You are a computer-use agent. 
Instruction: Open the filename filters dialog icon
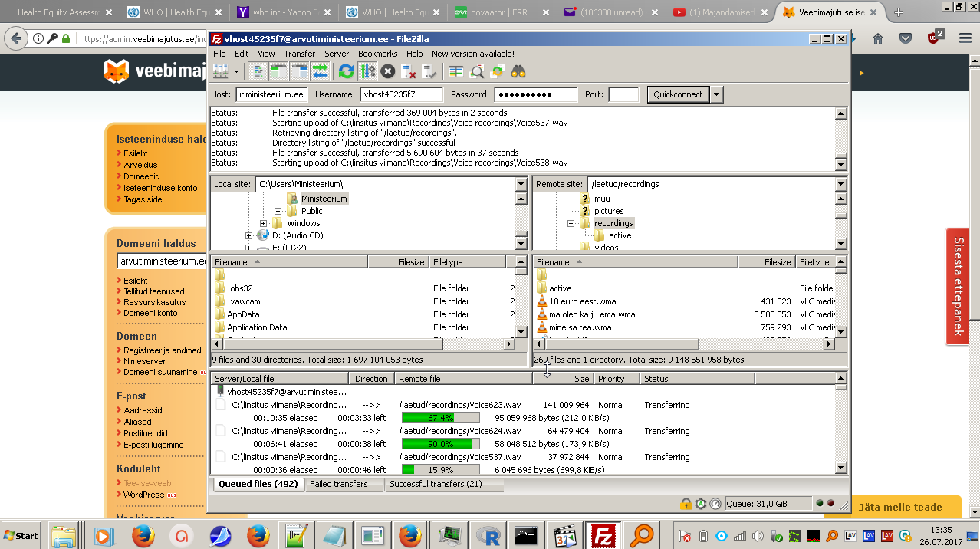point(456,71)
